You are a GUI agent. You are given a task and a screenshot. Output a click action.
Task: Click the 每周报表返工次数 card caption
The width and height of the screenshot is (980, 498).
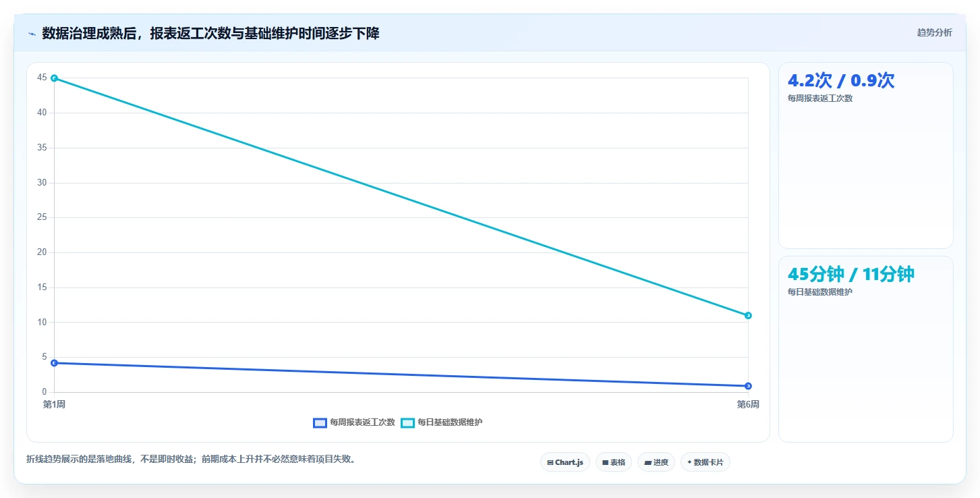pos(820,99)
